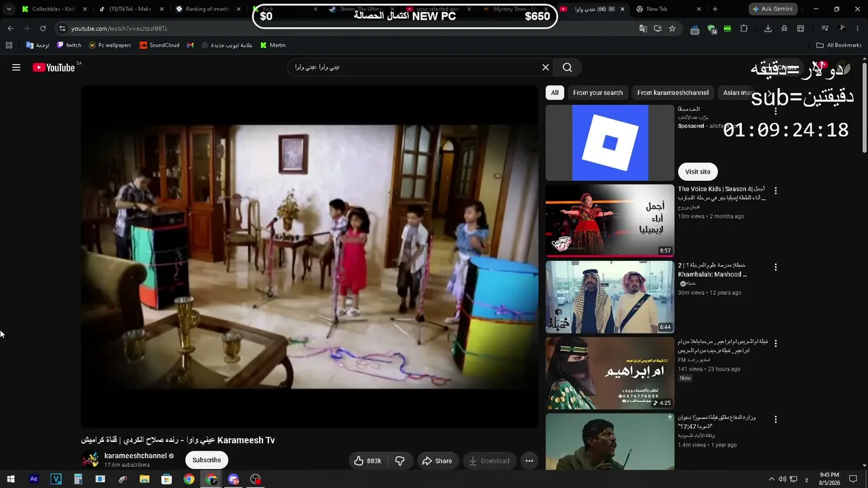Image resolution: width=868 pixels, height=488 pixels.
Task: Go to the YouTube home logo
Action: pyautogui.click(x=54, y=67)
